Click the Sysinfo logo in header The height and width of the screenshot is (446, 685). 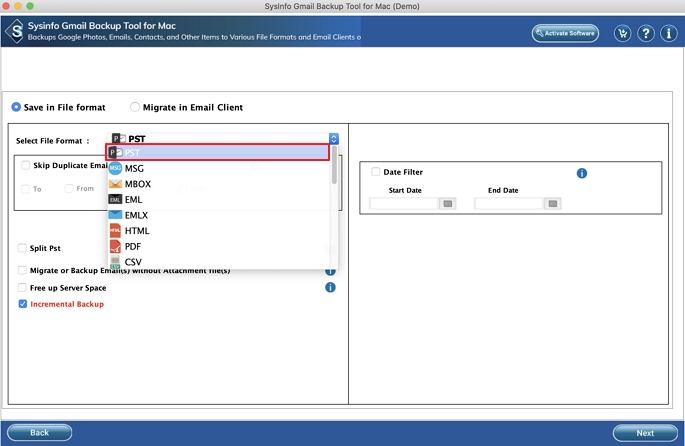(x=15, y=32)
